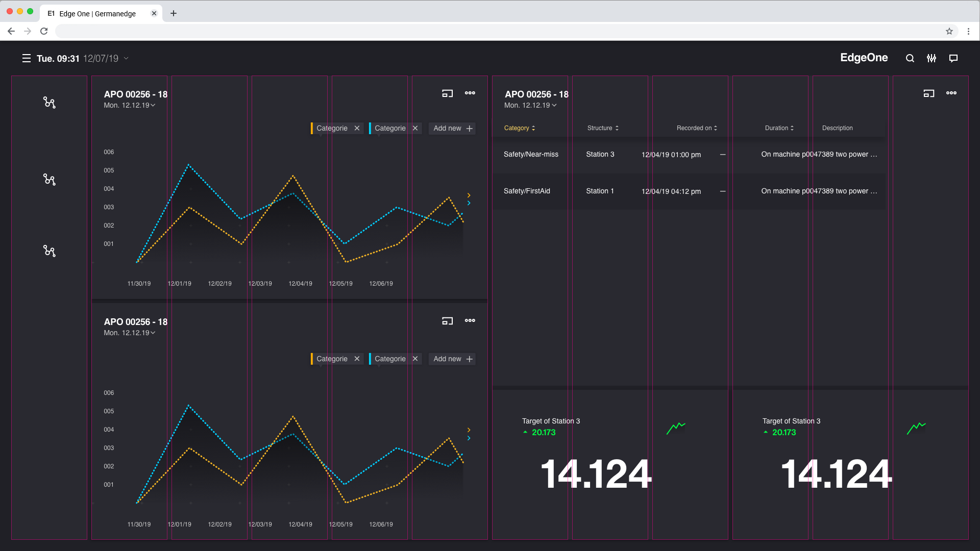Viewport: 980px width, 551px height.
Task: Expand the top chart panel with resize icon
Action: [x=447, y=93]
